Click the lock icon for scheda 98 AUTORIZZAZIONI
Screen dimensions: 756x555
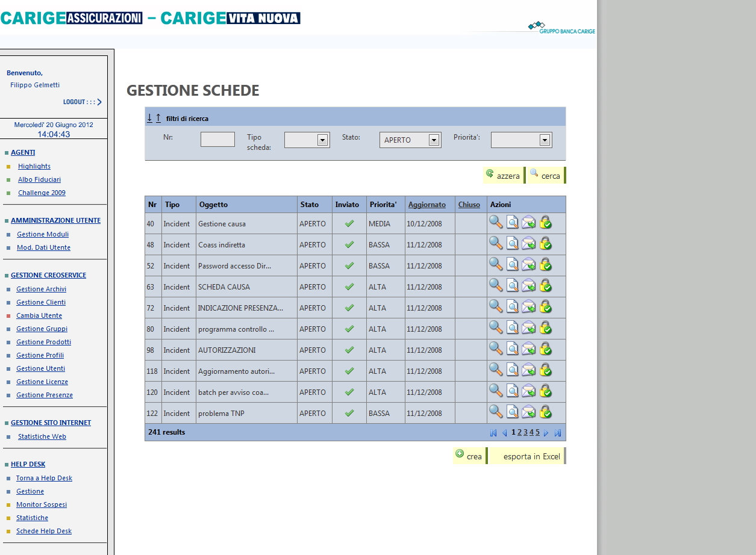pos(546,349)
